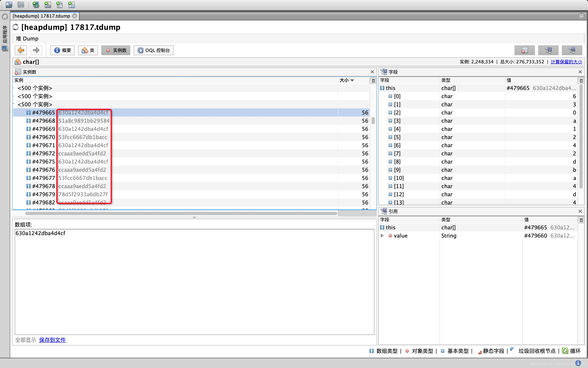Select instance #479668
Image resolution: width=588 pixels, height=368 pixels.
191,121
